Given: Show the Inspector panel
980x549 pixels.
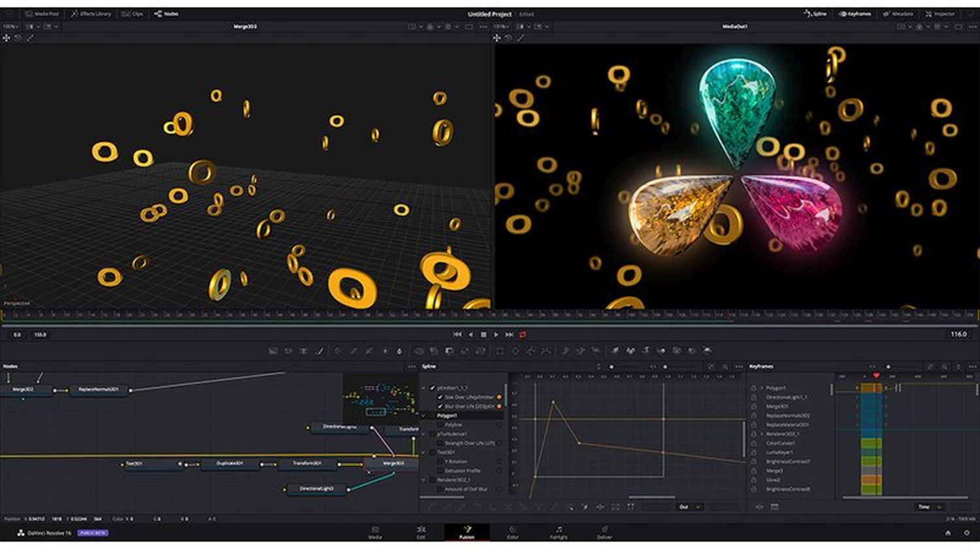Looking at the screenshot, I should [x=940, y=14].
